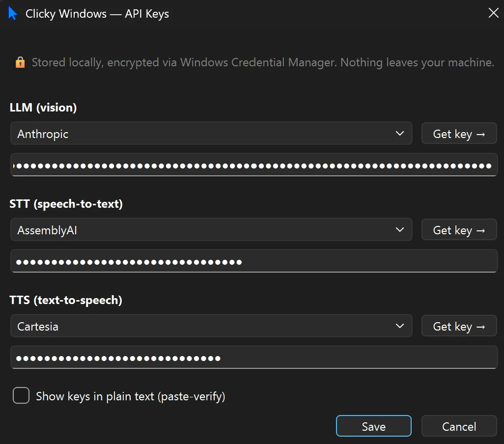The width and height of the screenshot is (504, 444).
Task: Focus the AssemblyAI API key password field
Action: 254,261
